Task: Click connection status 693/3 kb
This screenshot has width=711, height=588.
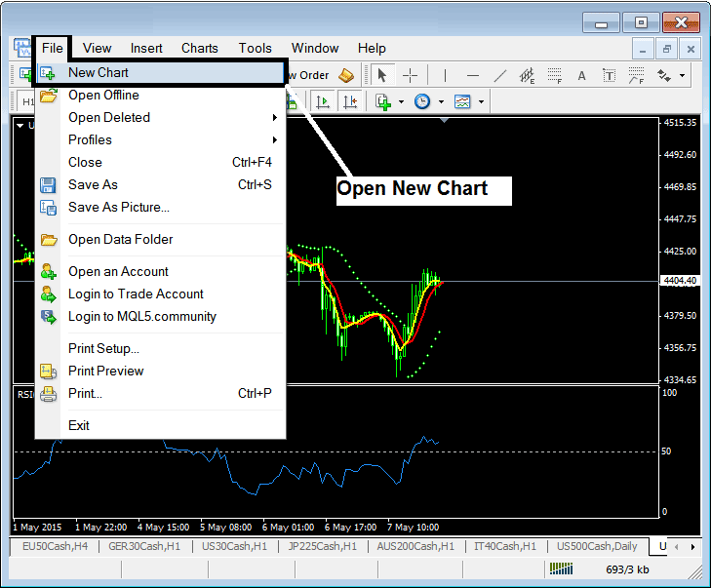Action: click(627, 569)
